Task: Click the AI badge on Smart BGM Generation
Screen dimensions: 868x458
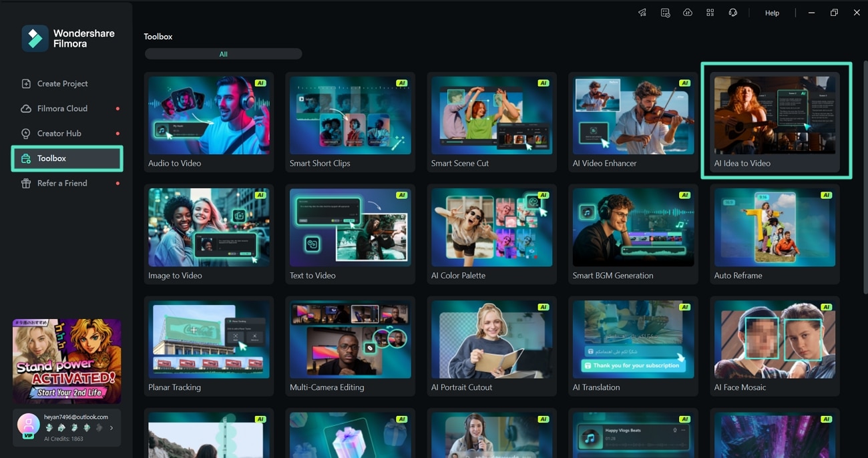Action: 685,196
